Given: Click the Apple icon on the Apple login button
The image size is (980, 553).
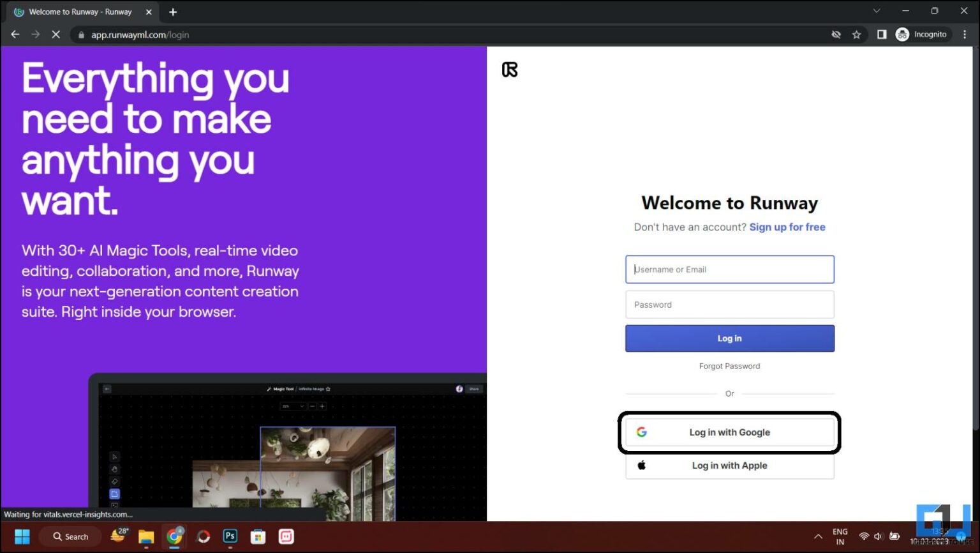Looking at the screenshot, I should (642, 465).
